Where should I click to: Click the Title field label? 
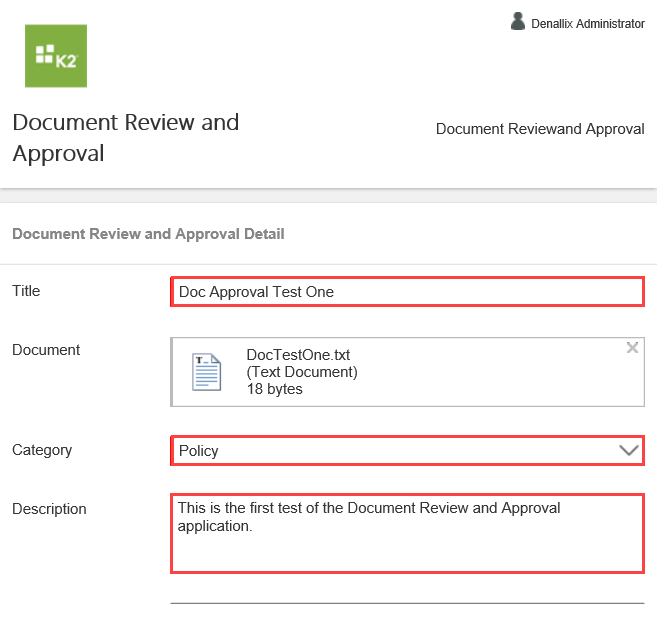click(x=26, y=291)
